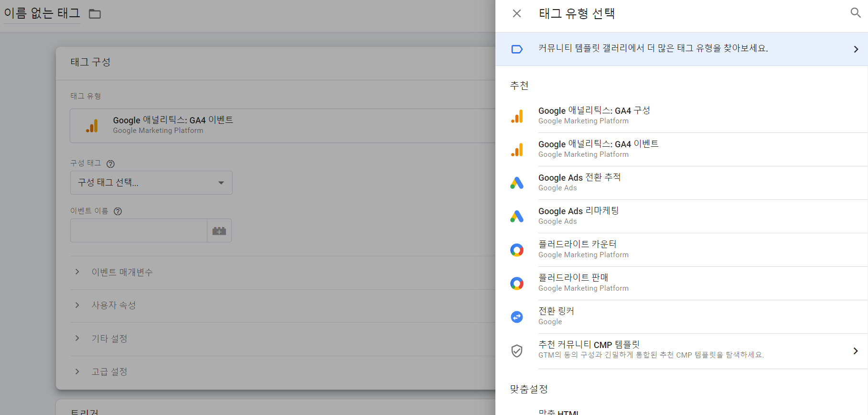Open 구성 태그 선택 dropdown
Viewport: 868px width, 415px height.
(x=151, y=183)
